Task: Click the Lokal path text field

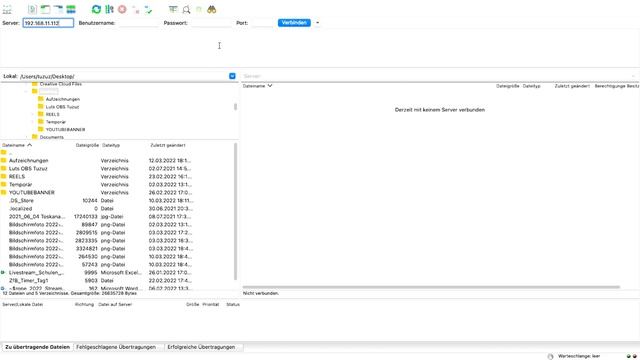Action: click(124, 76)
